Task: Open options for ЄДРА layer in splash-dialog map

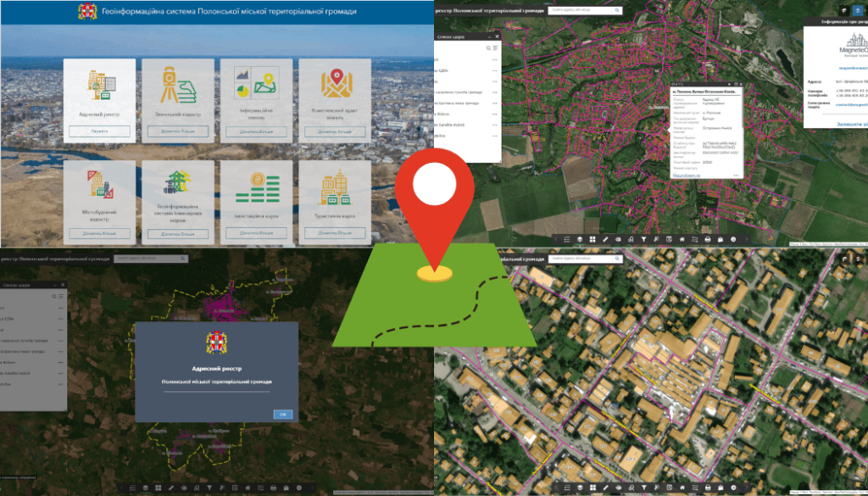Action: coord(60,319)
